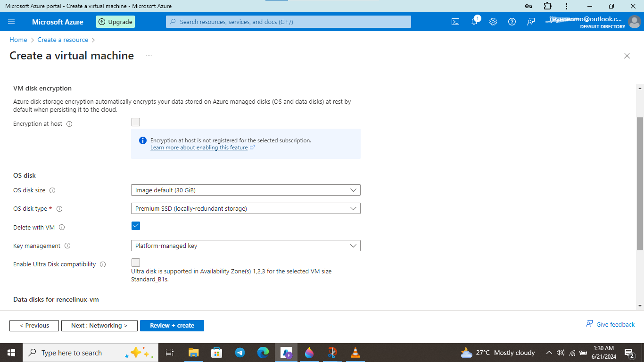
Task: Open the weather widget showing 27°C
Action: click(498, 353)
